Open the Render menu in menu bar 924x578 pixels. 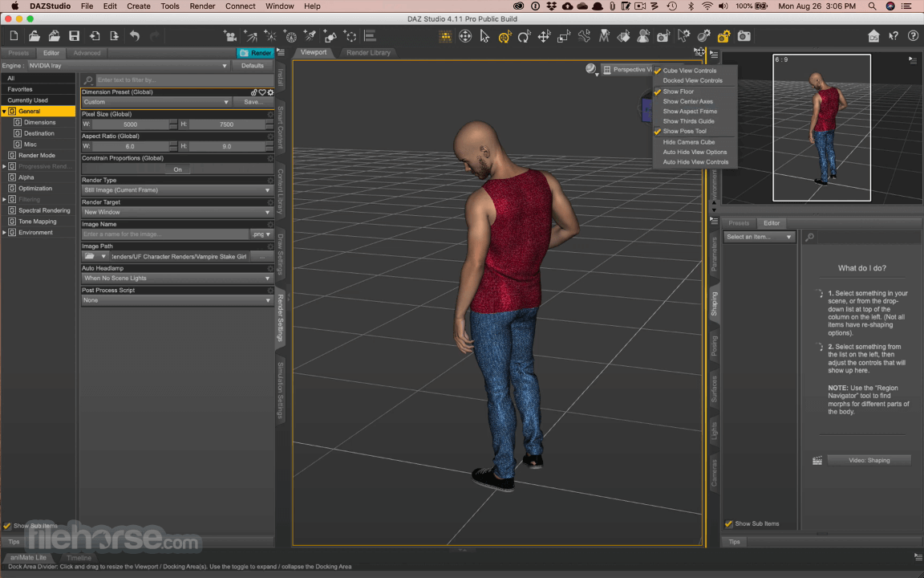[x=202, y=6]
